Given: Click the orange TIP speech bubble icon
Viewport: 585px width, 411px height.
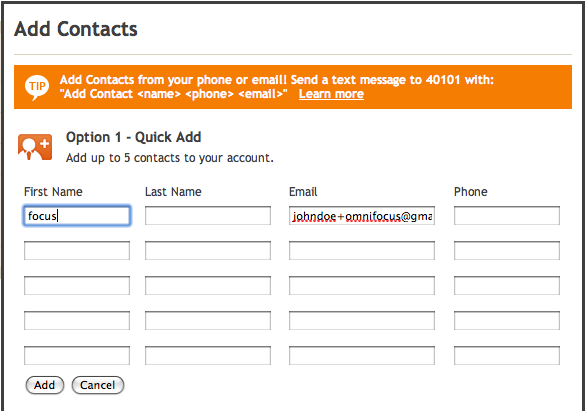Looking at the screenshot, I should 37,87.
